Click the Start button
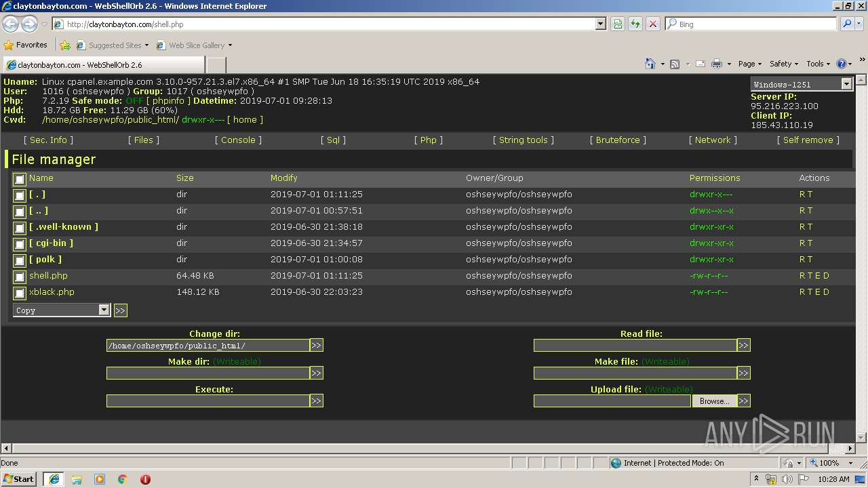This screenshot has height=488, width=868. pos(18,479)
